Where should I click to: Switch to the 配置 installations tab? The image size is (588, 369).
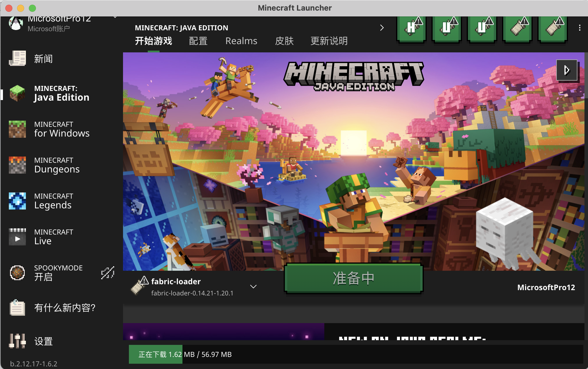(198, 41)
